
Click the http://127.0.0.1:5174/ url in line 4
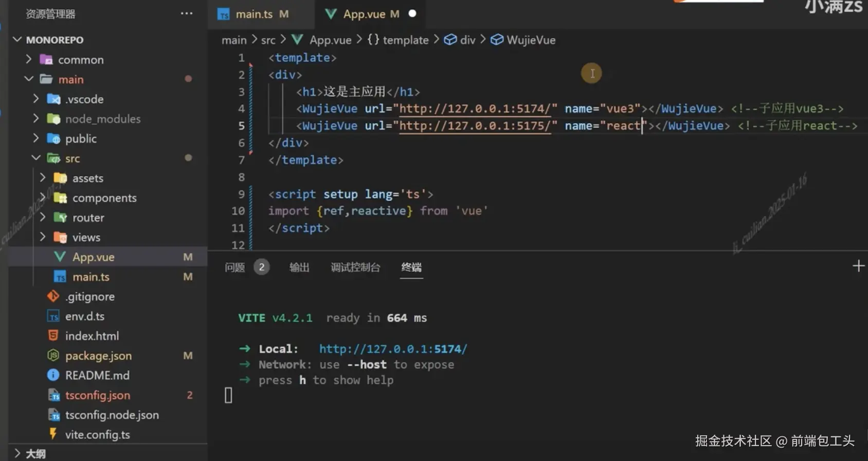click(x=475, y=109)
